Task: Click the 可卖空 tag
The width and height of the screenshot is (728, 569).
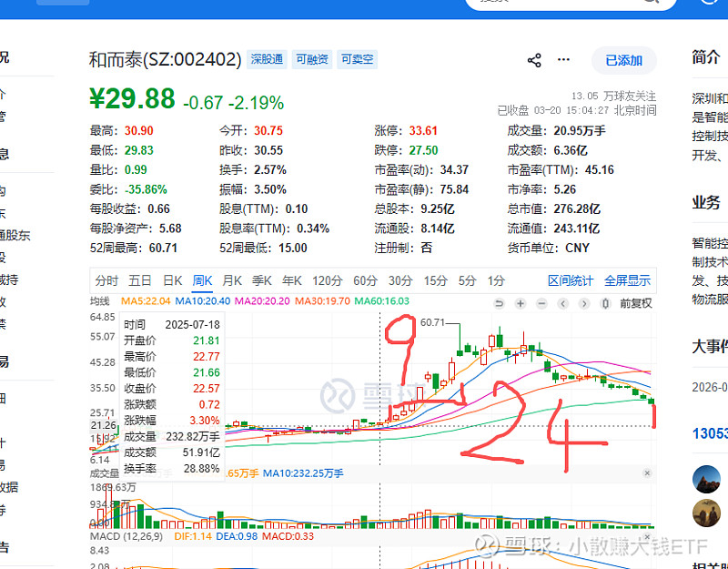Action: pos(357,59)
